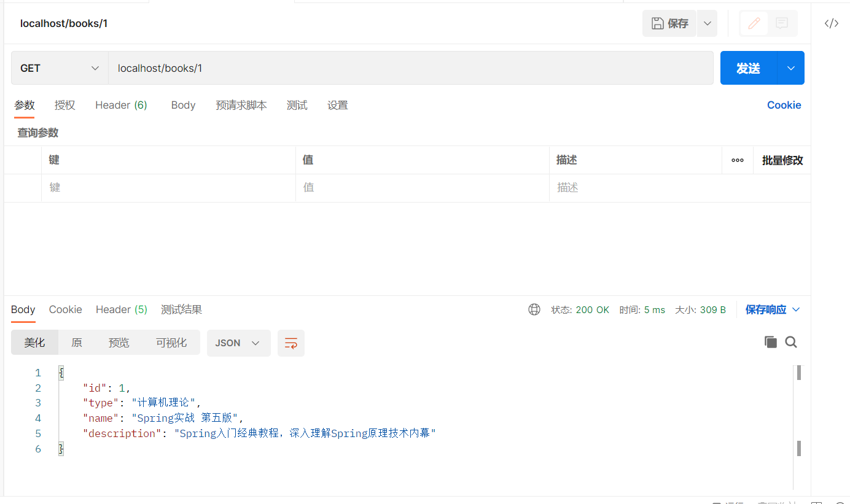Click the 200 OK status text
The height and width of the screenshot is (504, 850).
pos(592,310)
